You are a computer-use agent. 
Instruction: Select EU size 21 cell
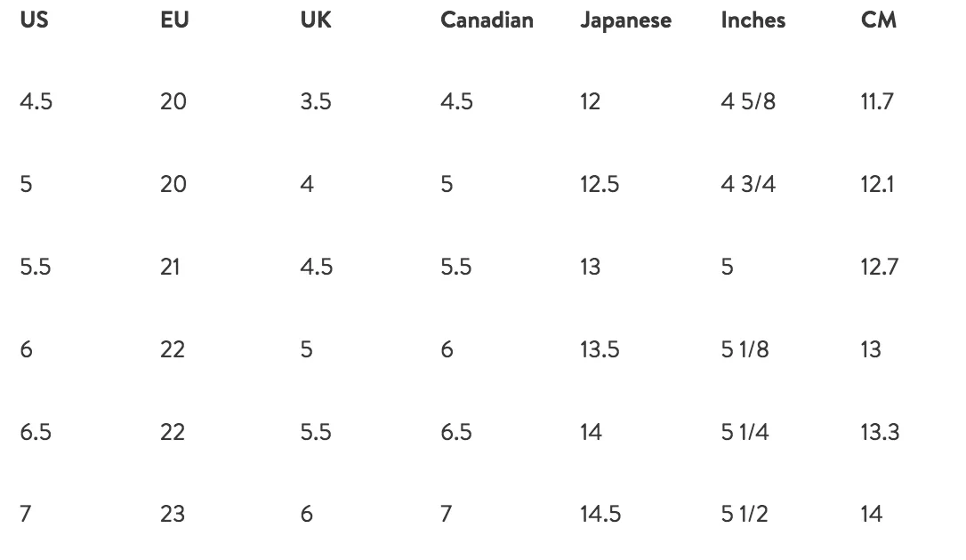(170, 267)
